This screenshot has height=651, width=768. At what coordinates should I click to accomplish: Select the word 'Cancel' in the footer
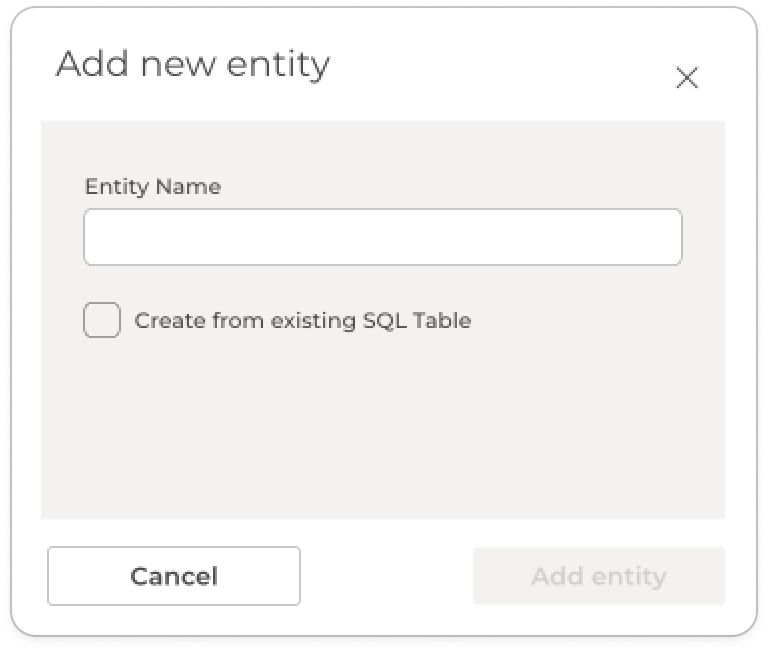[x=174, y=576]
